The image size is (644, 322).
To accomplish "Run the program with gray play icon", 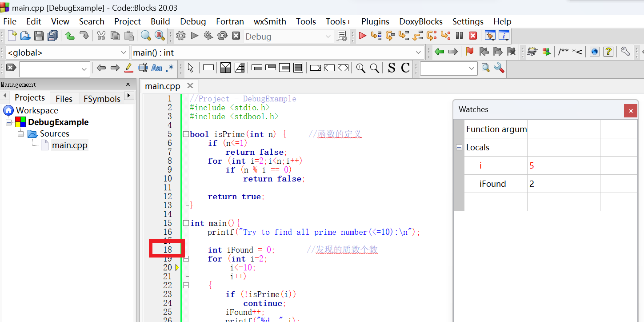I will coord(195,36).
